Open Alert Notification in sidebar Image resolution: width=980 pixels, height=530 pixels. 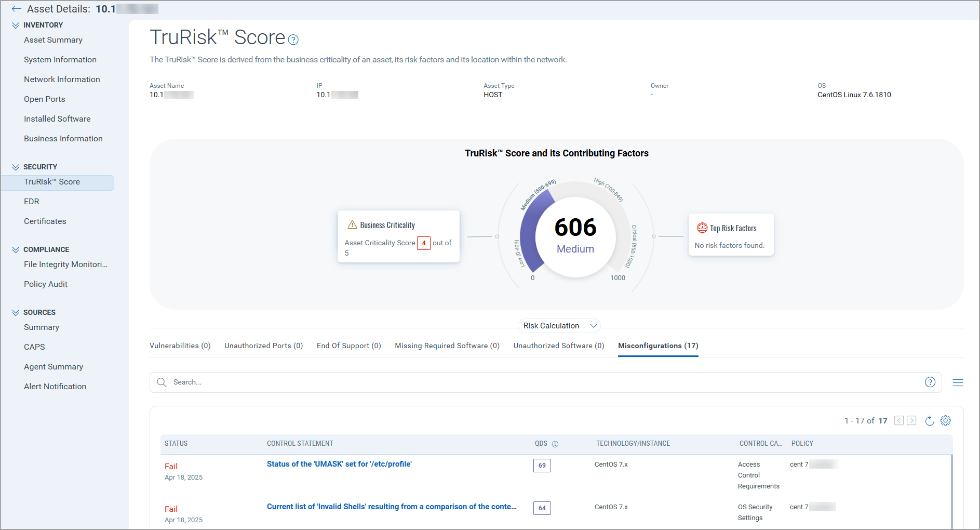pyautogui.click(x=55, y=387)
